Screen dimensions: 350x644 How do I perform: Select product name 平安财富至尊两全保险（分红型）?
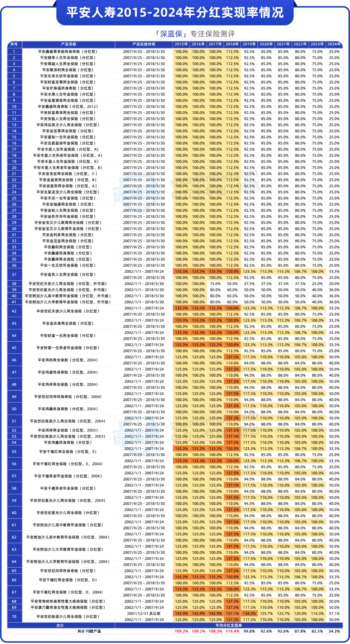[x=68, y=82]
